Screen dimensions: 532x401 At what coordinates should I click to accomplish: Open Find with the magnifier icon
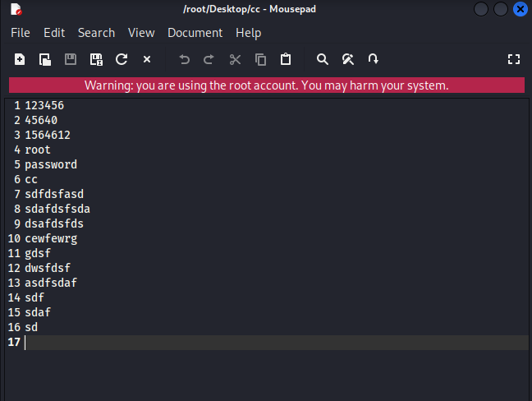323,59
